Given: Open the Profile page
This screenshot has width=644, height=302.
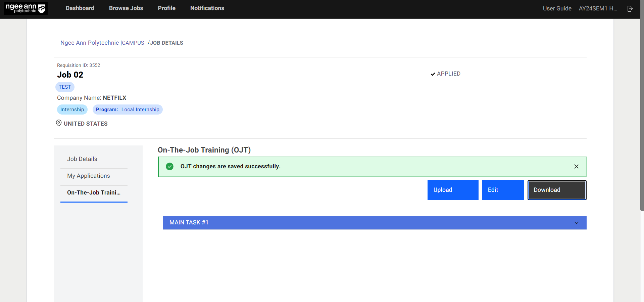Looking at the screenshot, I should 166,8.
